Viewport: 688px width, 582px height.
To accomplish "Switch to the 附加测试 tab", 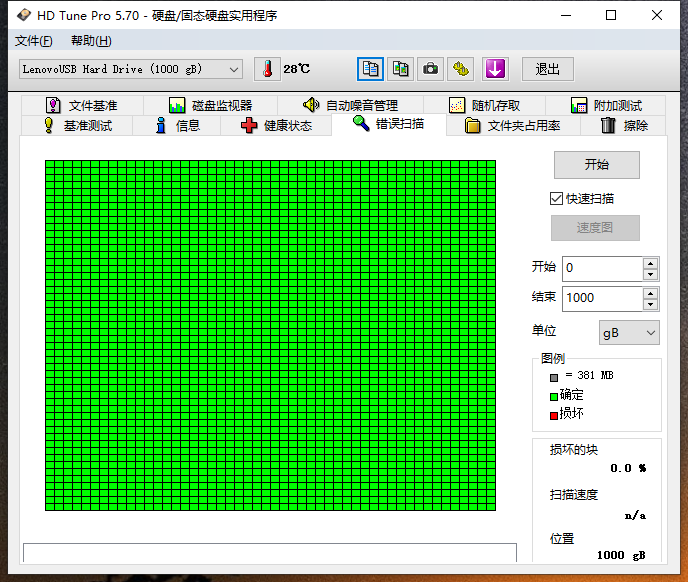I will (606, 105).
